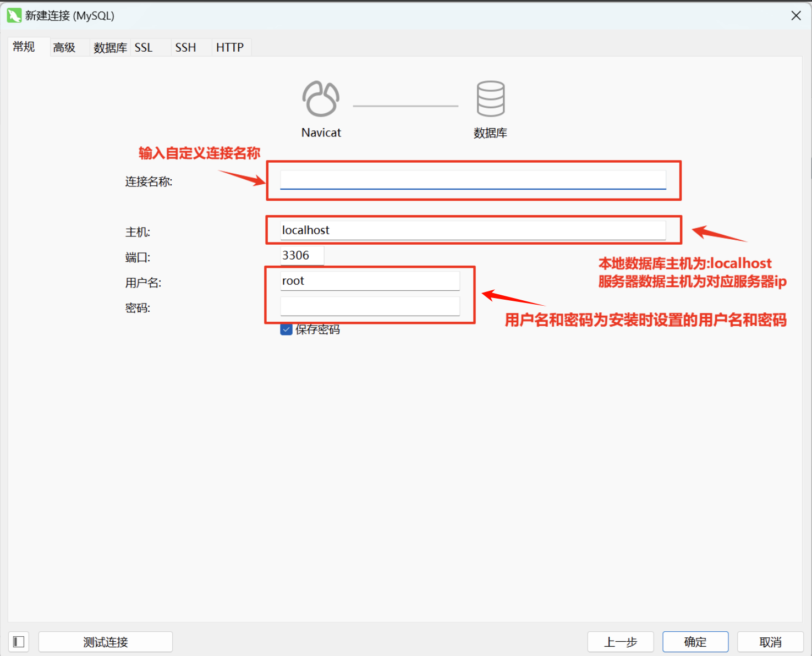812x656 pixels.
Task: Click the Navicat logo icon
Action: pos(321,99)
